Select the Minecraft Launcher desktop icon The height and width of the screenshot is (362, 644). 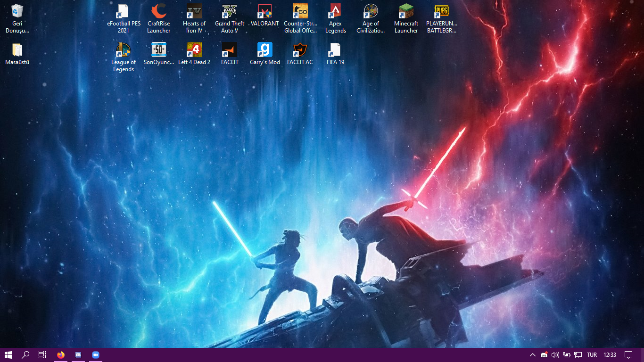406,19
